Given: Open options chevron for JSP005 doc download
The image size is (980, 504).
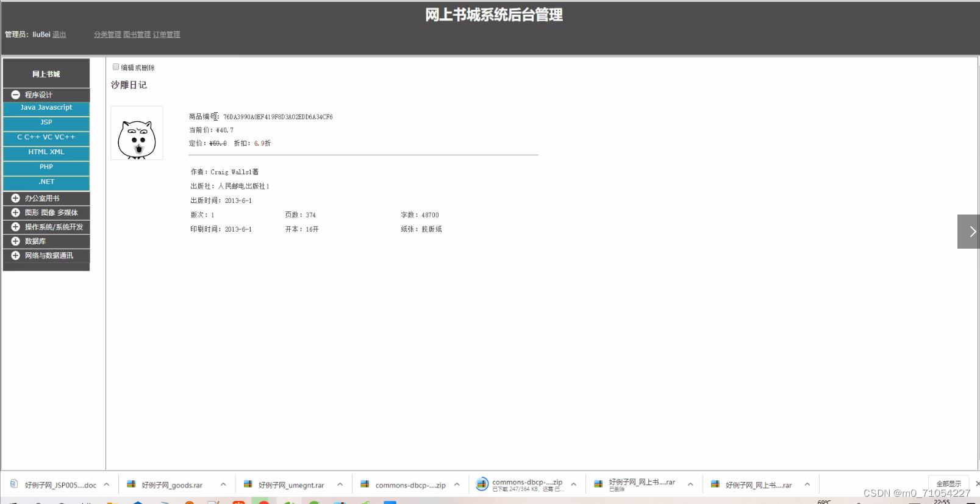Looking at the screenshot, I should 107,484.
